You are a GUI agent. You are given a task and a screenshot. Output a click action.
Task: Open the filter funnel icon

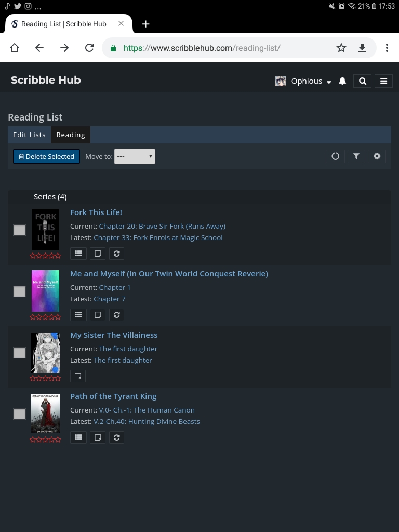click(356, 156)
